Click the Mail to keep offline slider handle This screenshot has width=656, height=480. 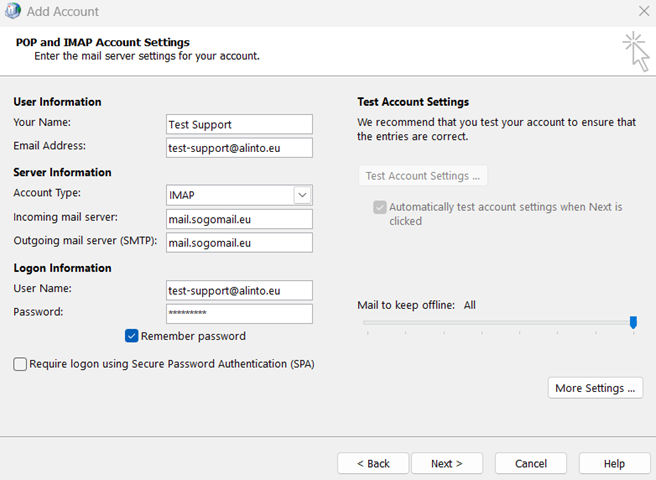click(633, 322)
